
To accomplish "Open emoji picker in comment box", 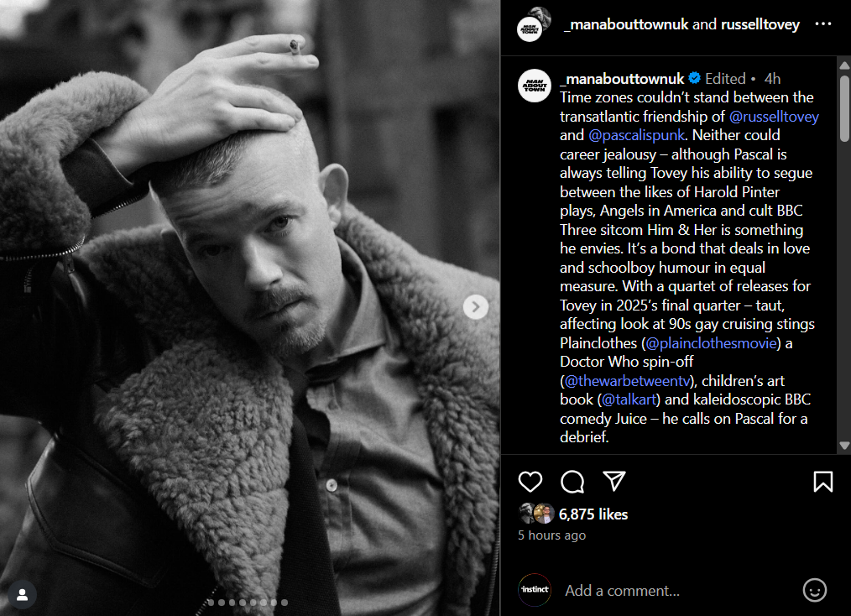I will 814,590.
